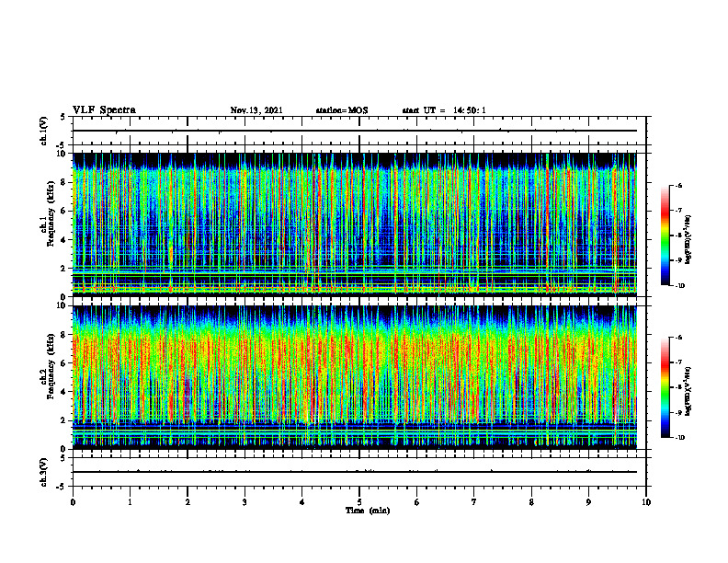Click time axis tick label "3"

(x=245, y=502)
